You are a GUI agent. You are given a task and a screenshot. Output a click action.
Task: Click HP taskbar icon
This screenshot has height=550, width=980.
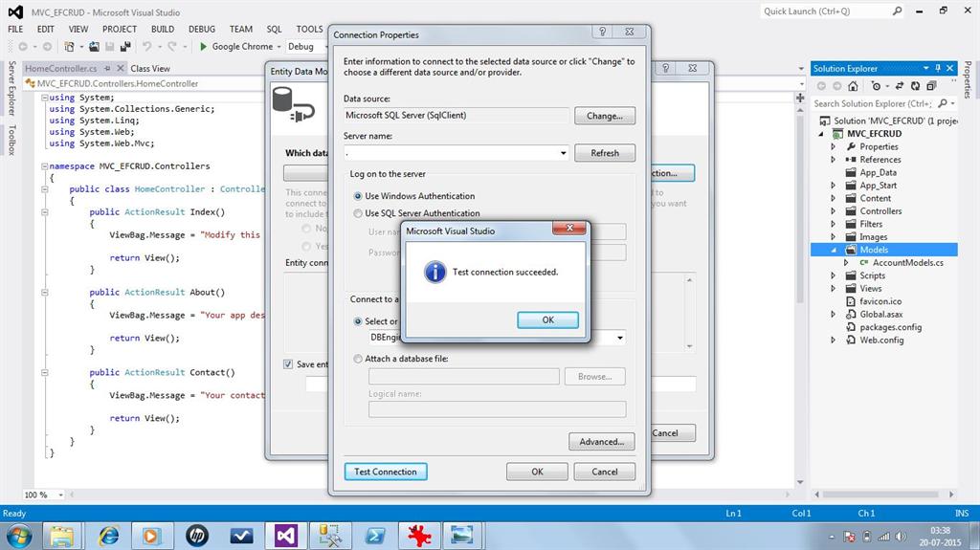pyautogui.click(x=197, y=536)
